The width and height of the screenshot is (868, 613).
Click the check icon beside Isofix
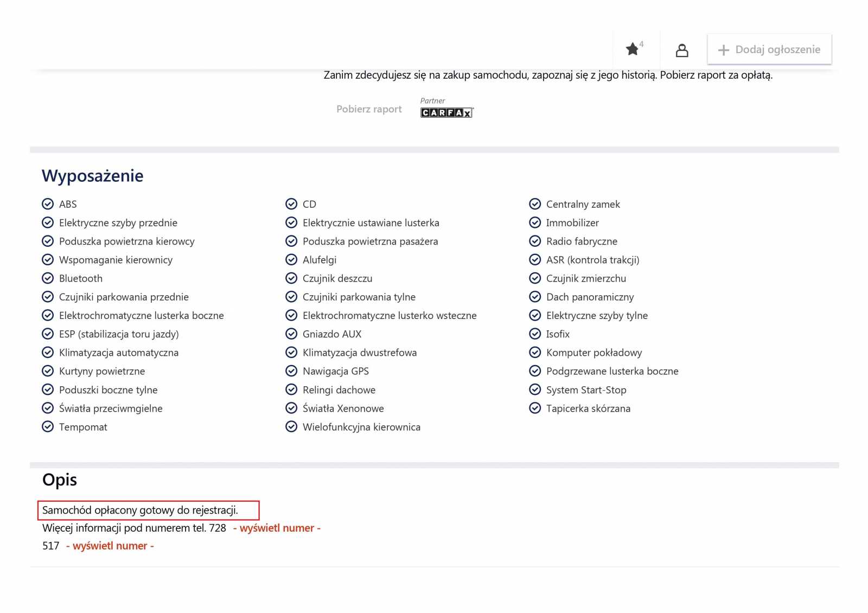tap(535, 334)
